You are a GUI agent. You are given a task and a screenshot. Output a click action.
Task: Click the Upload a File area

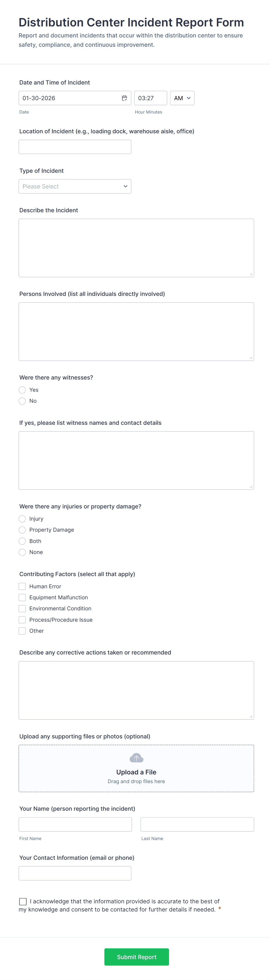click(136, 772)
